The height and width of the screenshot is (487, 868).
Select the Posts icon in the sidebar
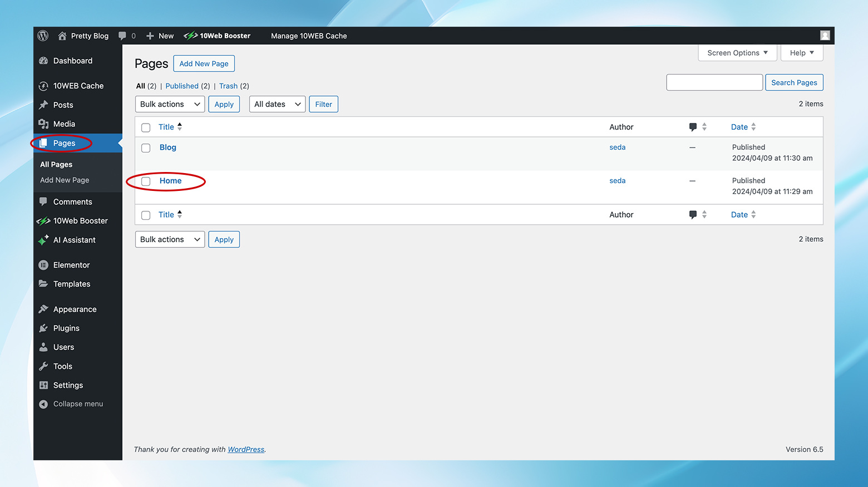[43, 105]
